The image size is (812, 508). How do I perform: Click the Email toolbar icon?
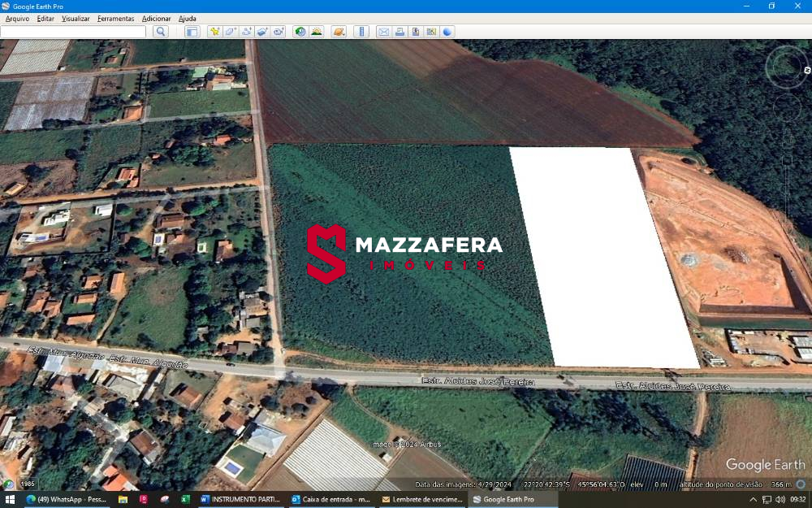pos(383,32)
